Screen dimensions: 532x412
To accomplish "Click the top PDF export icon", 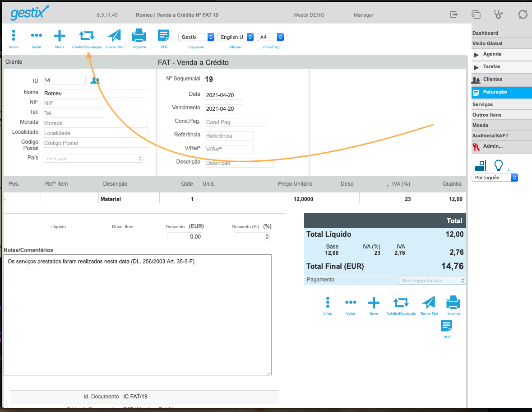I will click(x=163, y=35).
